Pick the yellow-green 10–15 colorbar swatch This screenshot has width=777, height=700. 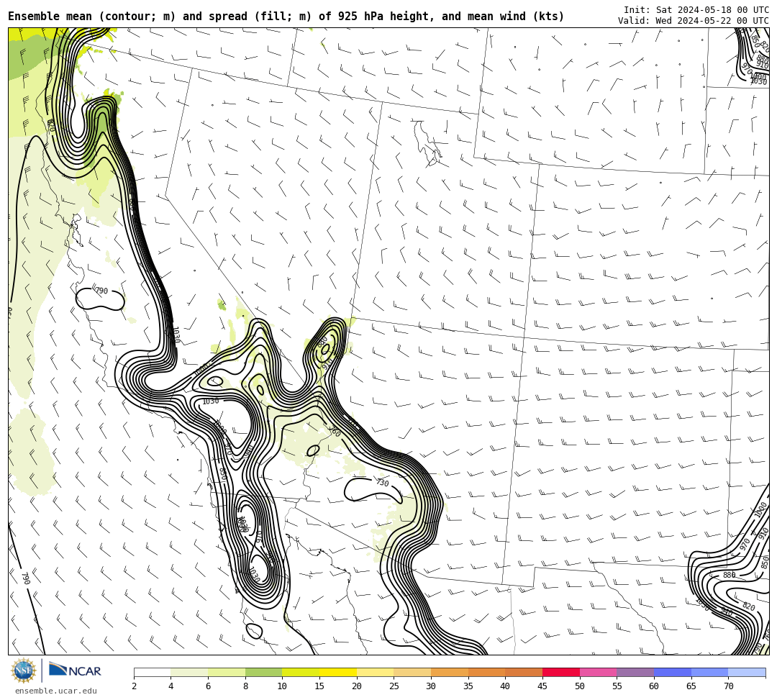pos(301,672)
